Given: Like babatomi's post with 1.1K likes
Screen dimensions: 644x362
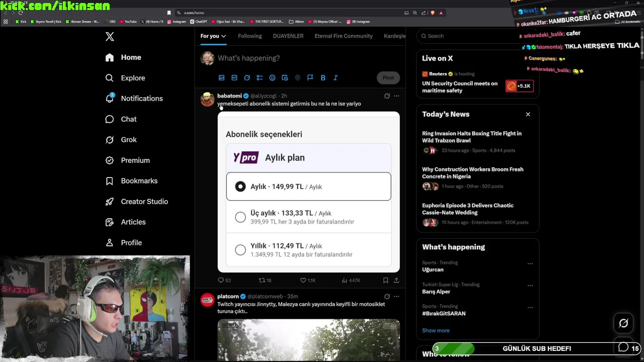Looking at the screenshot, I should 307,280.
